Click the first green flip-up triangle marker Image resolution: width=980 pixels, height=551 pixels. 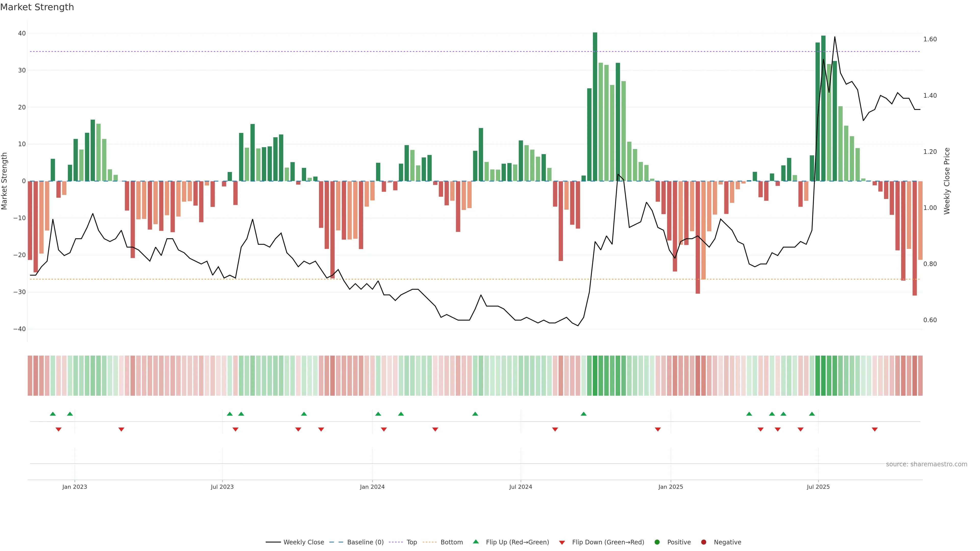[x=53, y=414]
